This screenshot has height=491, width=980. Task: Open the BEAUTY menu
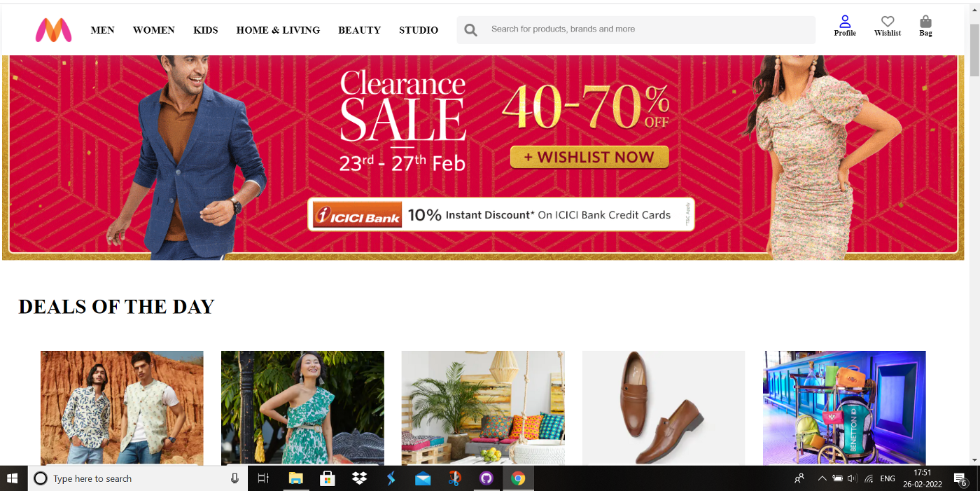click(359, 30)
